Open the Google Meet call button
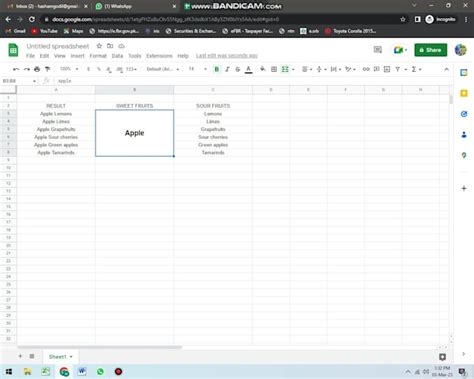 (400, 50)
